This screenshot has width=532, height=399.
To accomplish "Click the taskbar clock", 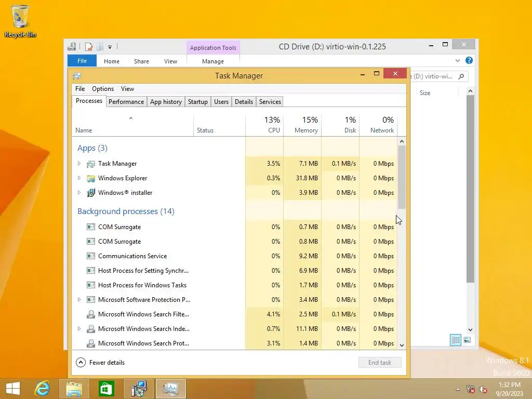I will (x=510, y=389).
